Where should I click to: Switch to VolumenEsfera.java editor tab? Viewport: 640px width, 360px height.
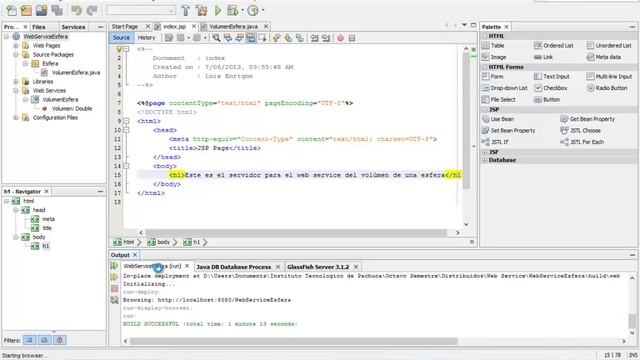tap(233, 27)
